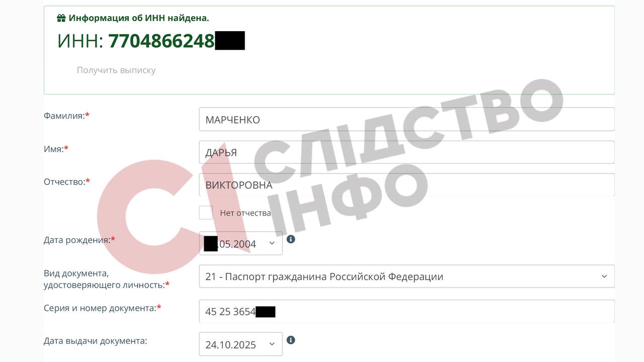The height and width of the screenshot is (362, 644).
Task: Click the Серия и номер документа field
Action: (407, 311)
